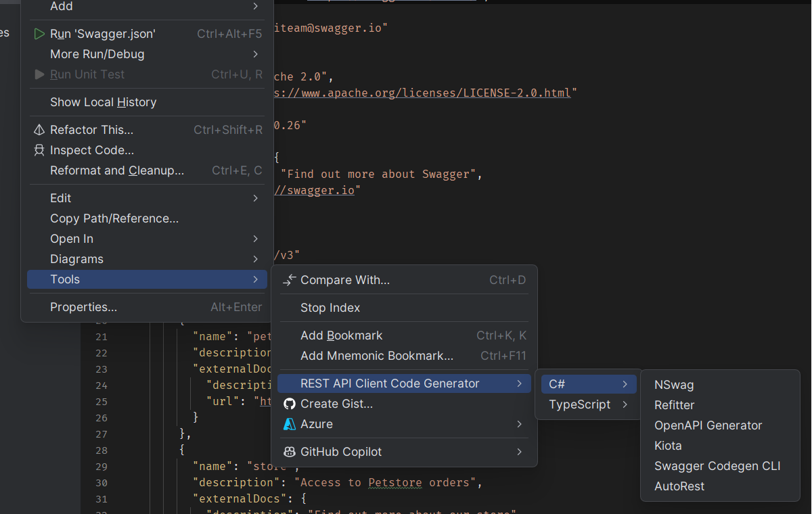Click line number 21 in gutter
The image size is (812, 514).
pos(101,336)
